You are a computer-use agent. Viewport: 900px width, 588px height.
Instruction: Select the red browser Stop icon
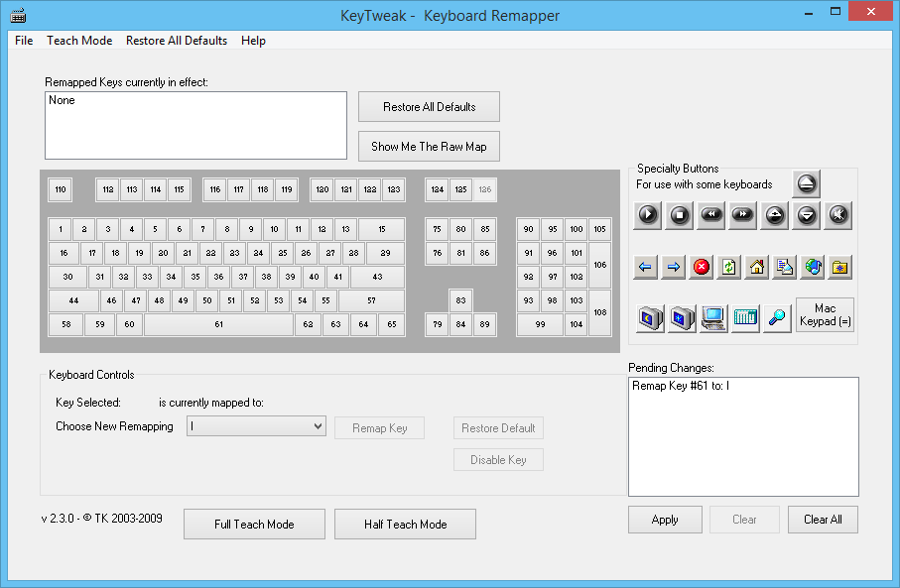(702, 267)
